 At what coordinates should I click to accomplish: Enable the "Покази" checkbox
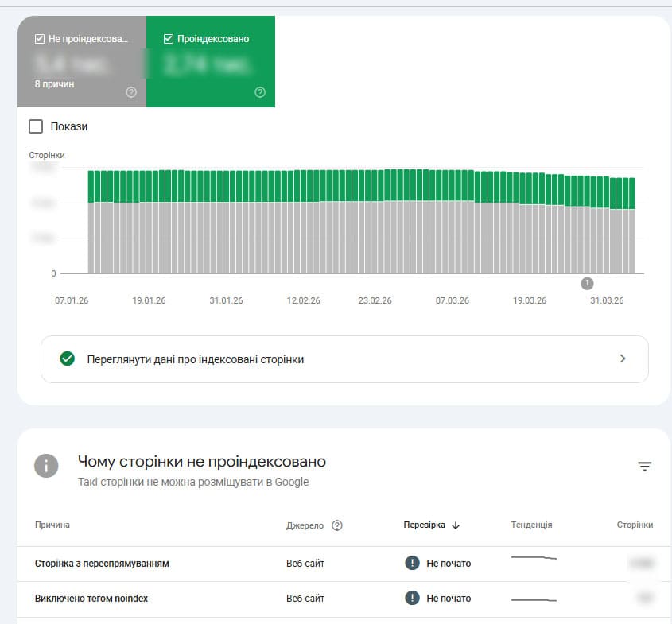point(36,126)
